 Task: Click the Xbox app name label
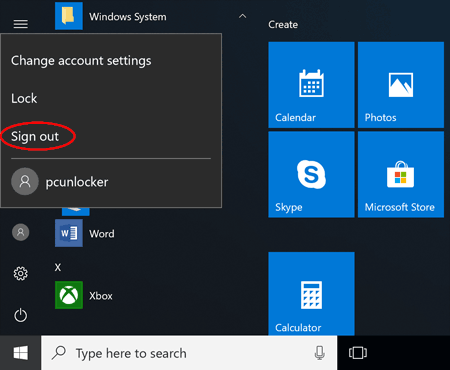(101, 296)
